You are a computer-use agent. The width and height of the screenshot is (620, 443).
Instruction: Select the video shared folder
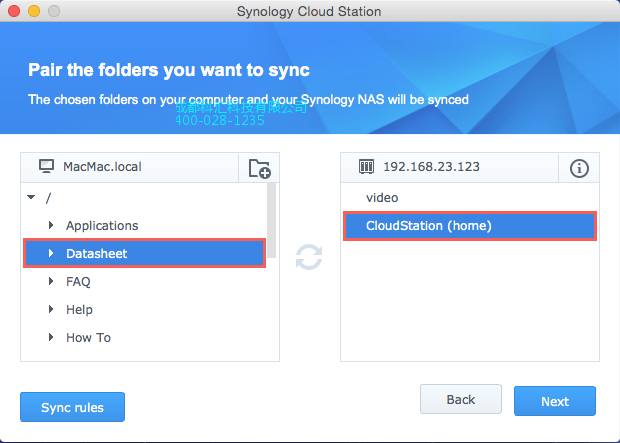tap(382, 198)
